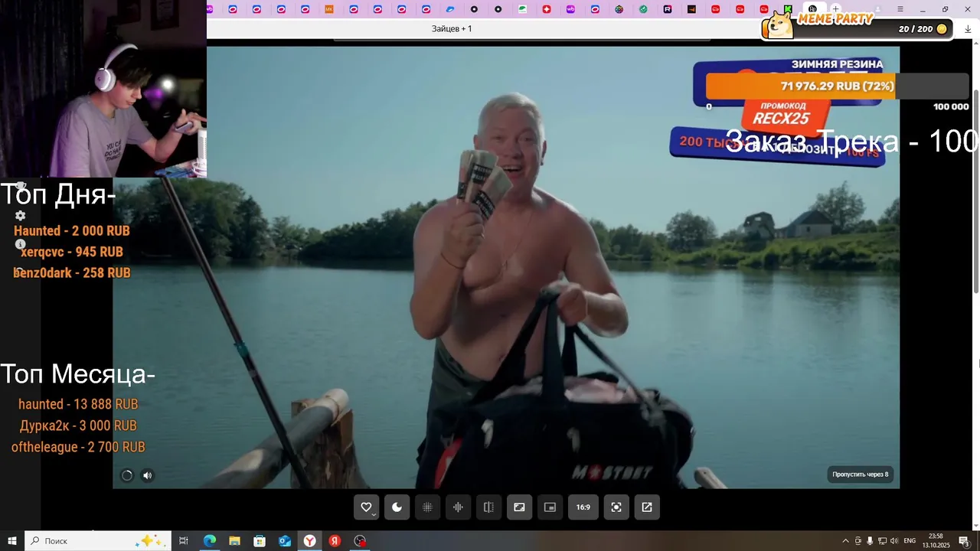Viewport: 980px width, 551px height.
Task: Add video to favorites with heart icon
Action: tap(366, 507)
